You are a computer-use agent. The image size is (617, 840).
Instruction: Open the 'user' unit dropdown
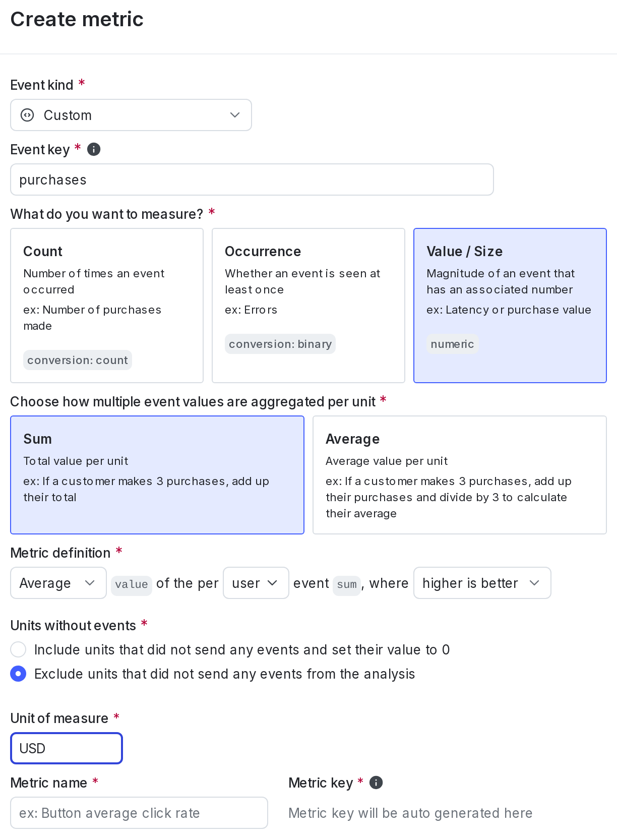[x=256, y=583]
